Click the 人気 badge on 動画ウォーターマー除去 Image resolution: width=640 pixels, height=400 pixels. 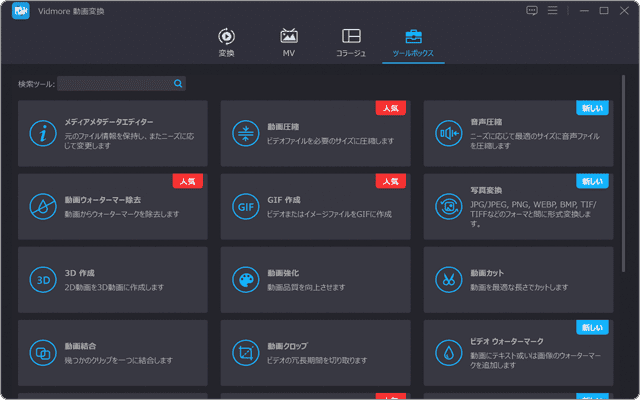(x=188, y=181)
